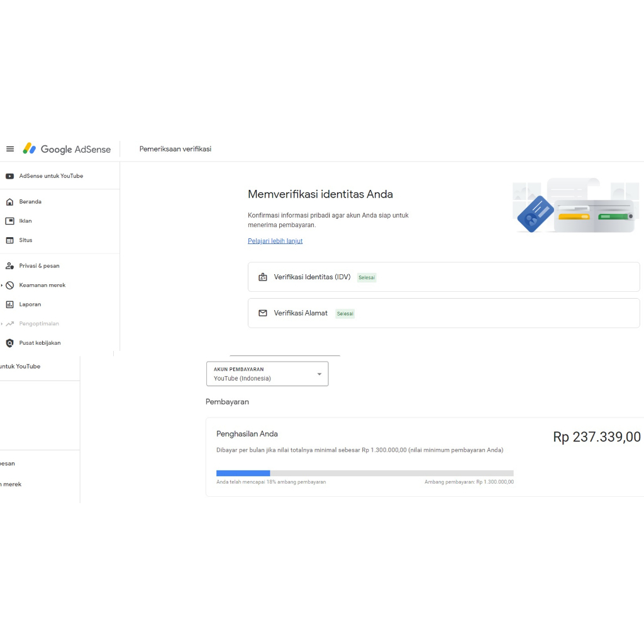Expand the Keamanan merek submenu arrow

point(2,286)
